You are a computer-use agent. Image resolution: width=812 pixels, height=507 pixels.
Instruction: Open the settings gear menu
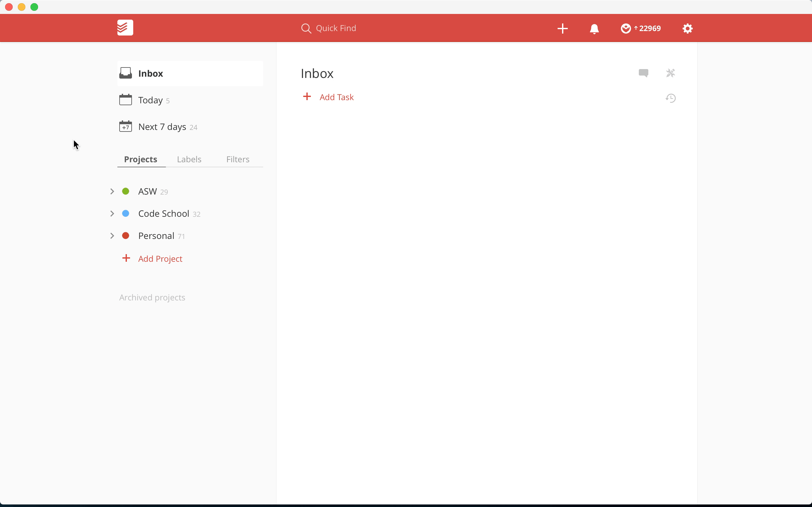point(687,29)
